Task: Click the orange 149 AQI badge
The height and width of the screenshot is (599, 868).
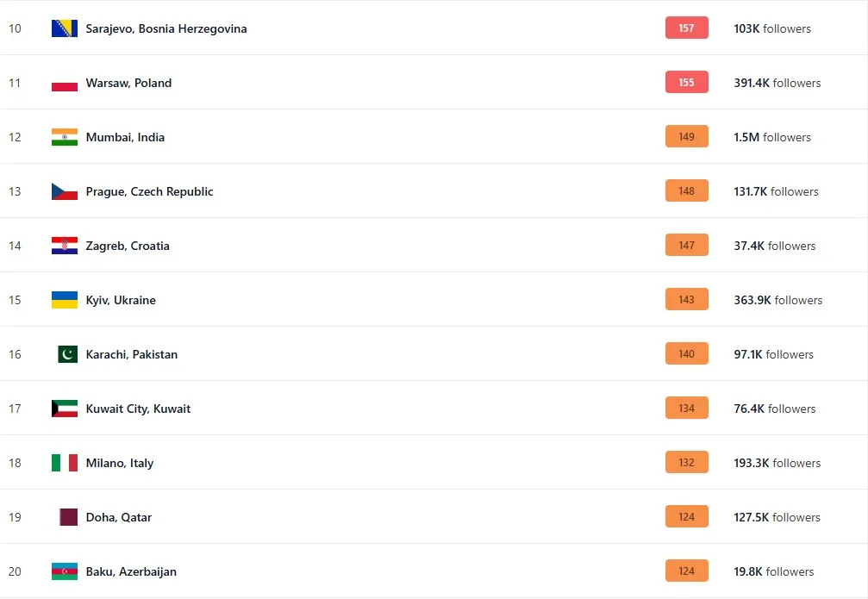Action: point(686,137)
